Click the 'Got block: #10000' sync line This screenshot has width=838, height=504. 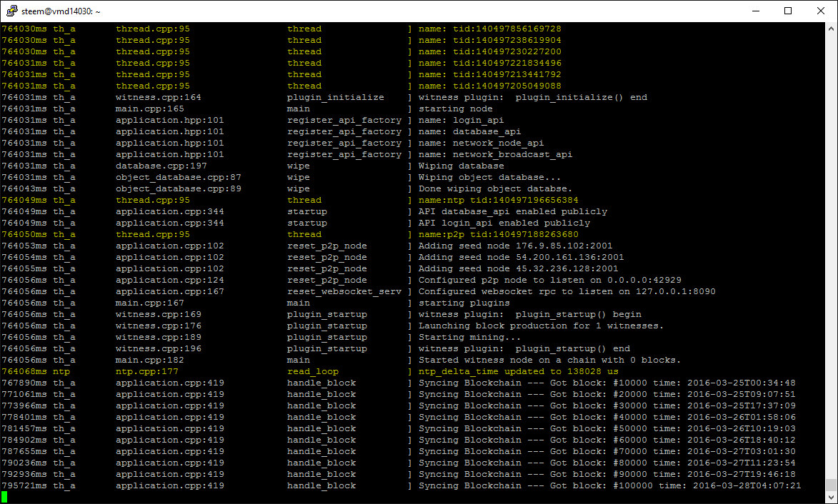point(607,383)
